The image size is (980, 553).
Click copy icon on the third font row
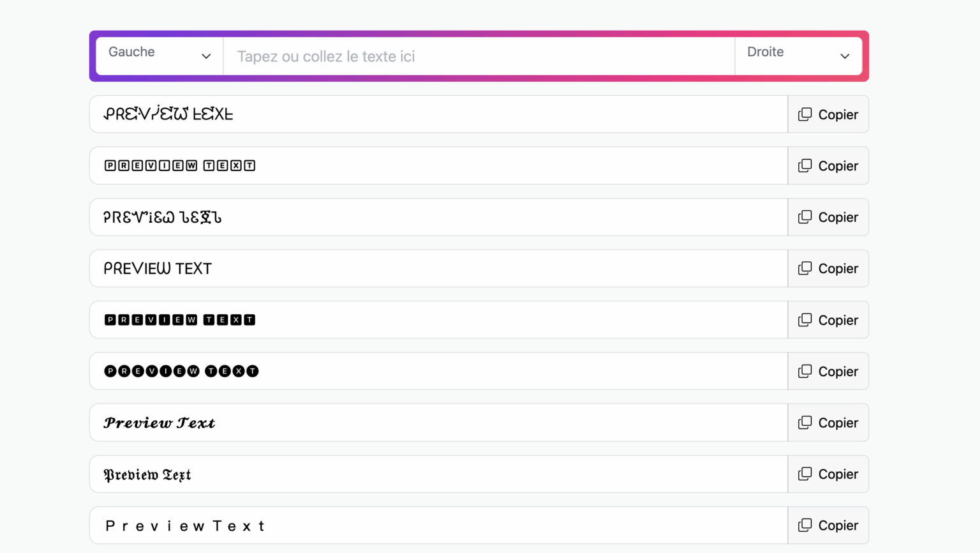(x=805, y=217)
